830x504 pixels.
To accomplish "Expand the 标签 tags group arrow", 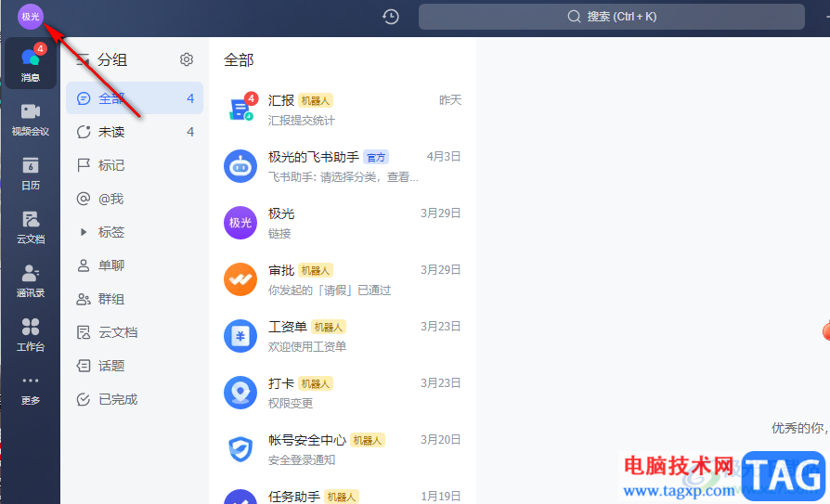I will coord(84,232).
